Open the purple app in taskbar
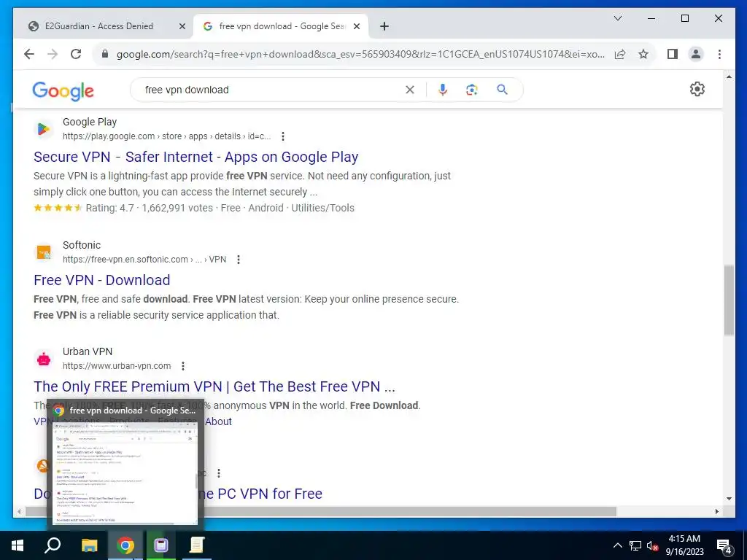 (161, 545)
